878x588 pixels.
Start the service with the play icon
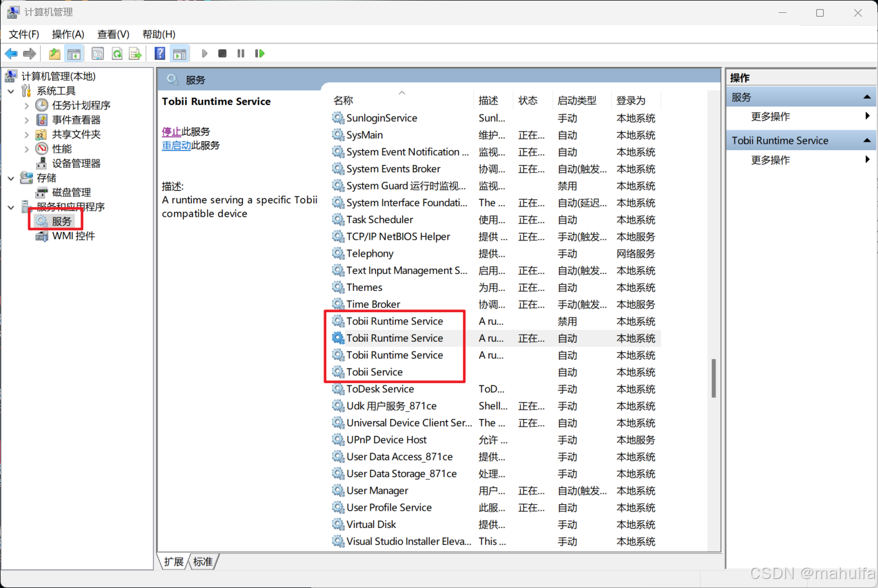pos(204,54)
